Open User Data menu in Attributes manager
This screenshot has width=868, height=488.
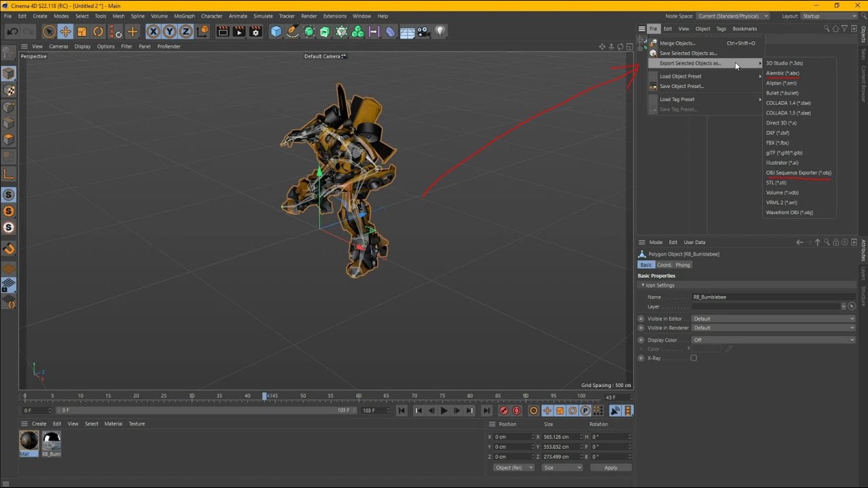click(x=694, y=242)
